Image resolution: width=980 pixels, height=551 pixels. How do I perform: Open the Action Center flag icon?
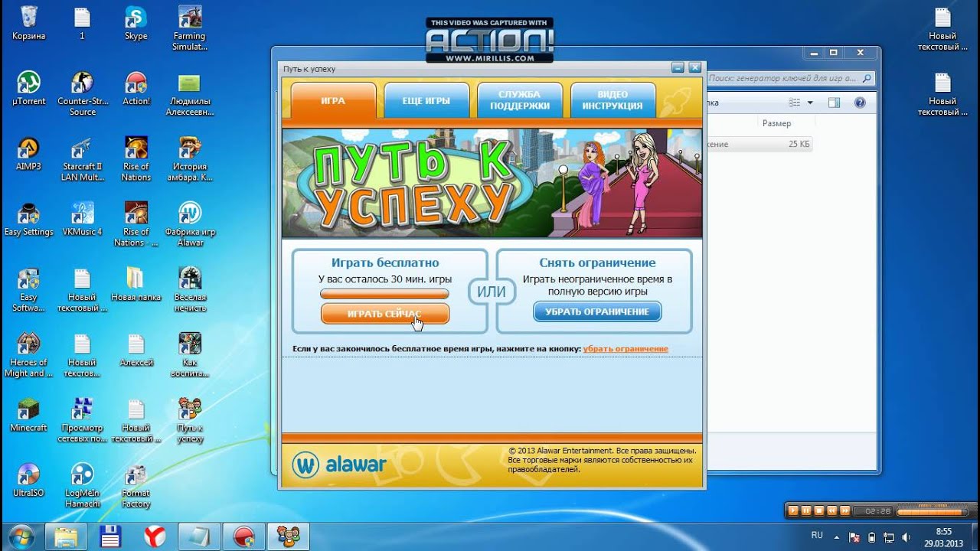856,536
